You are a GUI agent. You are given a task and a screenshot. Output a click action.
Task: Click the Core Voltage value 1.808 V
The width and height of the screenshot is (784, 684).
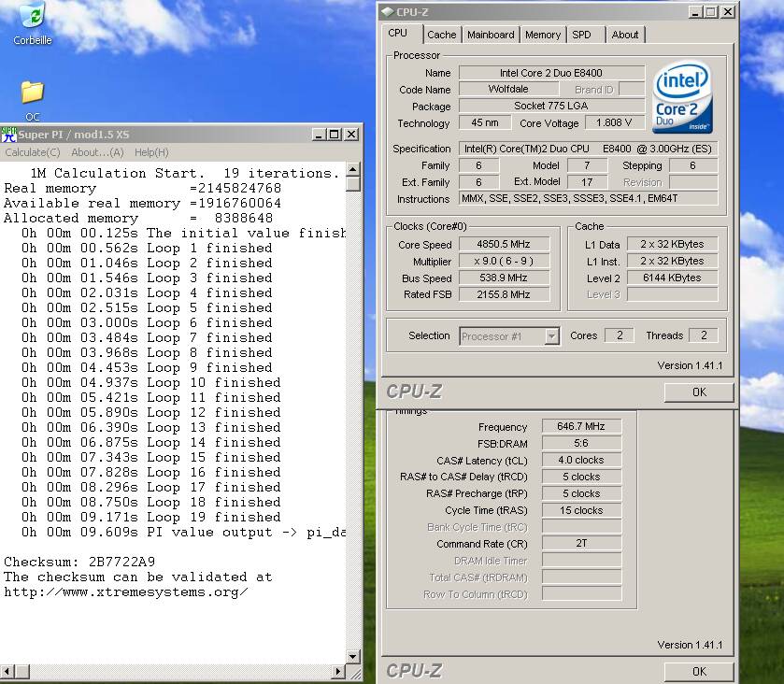(x=614, y=122)
